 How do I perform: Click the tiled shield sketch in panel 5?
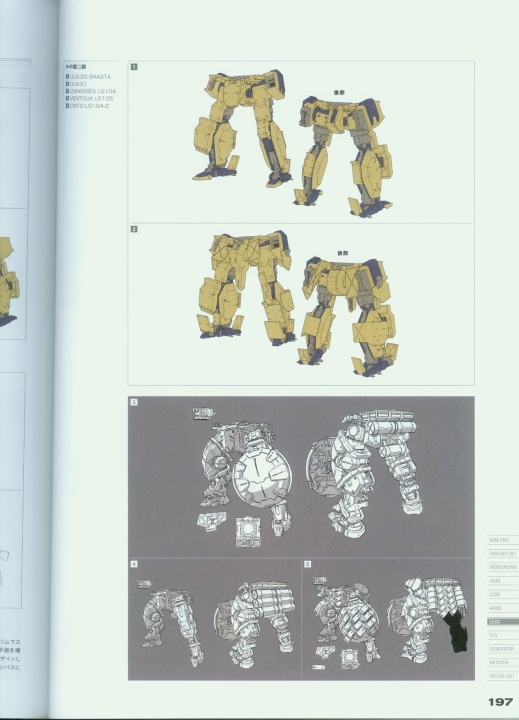click(x=360, y=621)
